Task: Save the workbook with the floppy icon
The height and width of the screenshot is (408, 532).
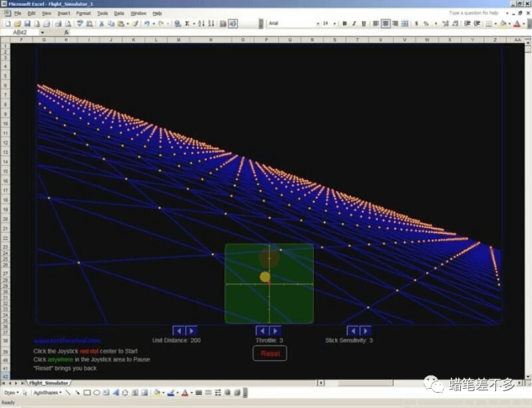Action: pyautogui.click(x=27, y=23)
